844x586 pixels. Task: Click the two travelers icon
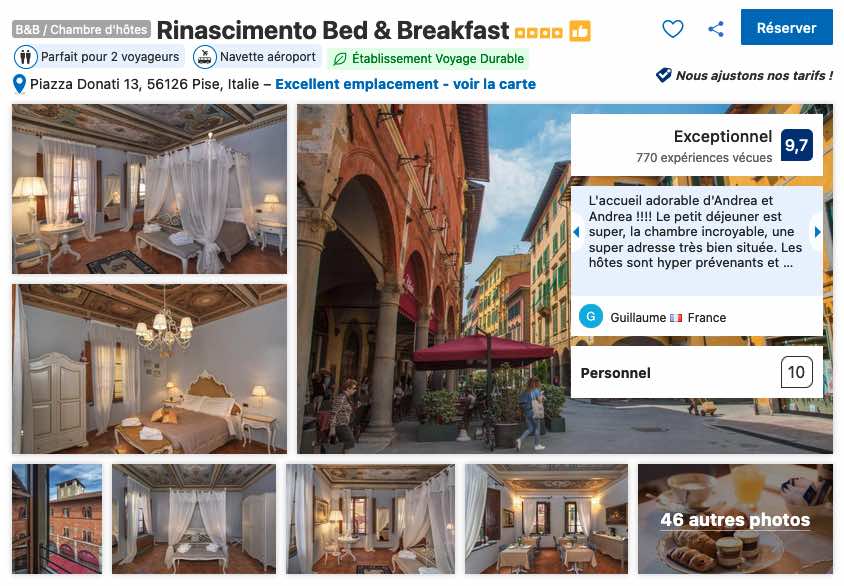[x=25, y=57]
